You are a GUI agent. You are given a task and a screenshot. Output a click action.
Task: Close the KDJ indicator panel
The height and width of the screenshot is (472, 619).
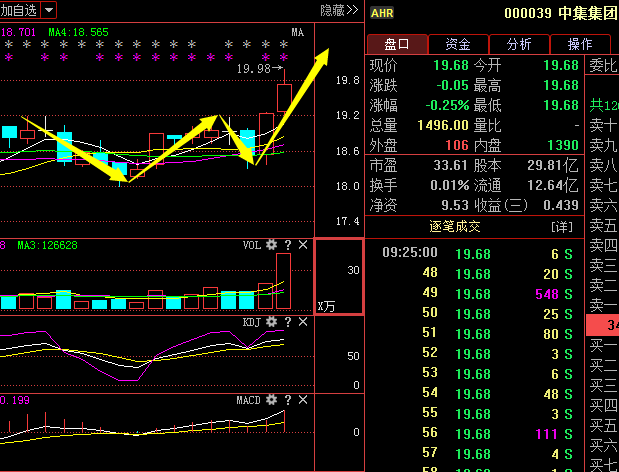(302, 322)
